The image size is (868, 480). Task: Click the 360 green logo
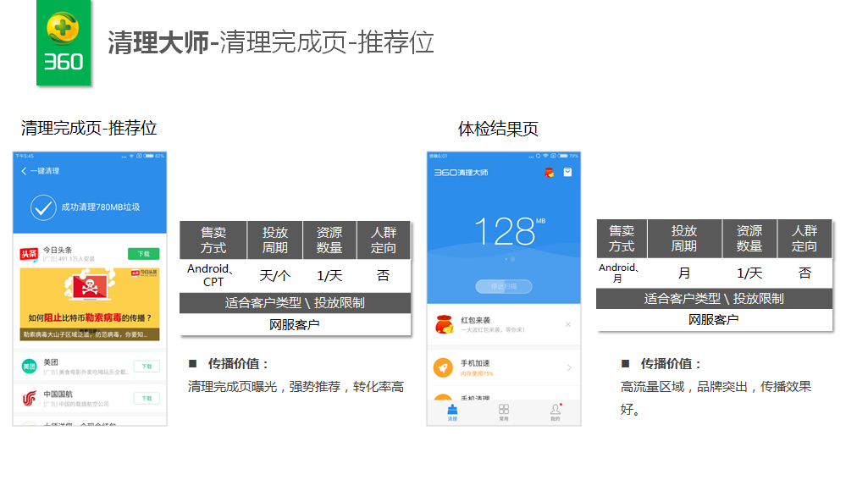(64, 42)
